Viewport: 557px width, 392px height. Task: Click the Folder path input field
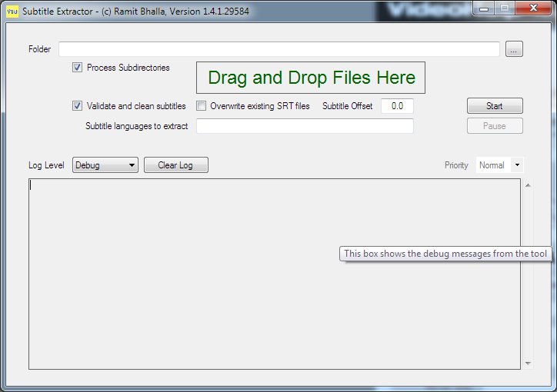[279, 49]
